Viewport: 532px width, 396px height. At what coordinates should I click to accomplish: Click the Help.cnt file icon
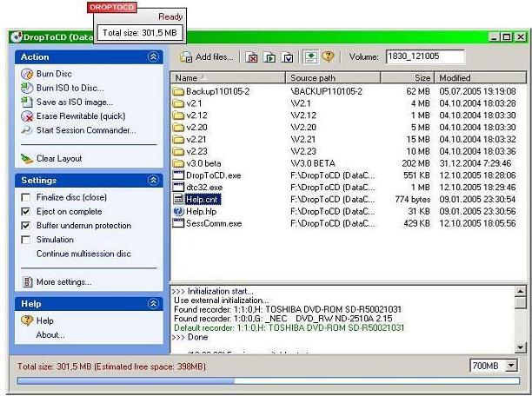178,200
